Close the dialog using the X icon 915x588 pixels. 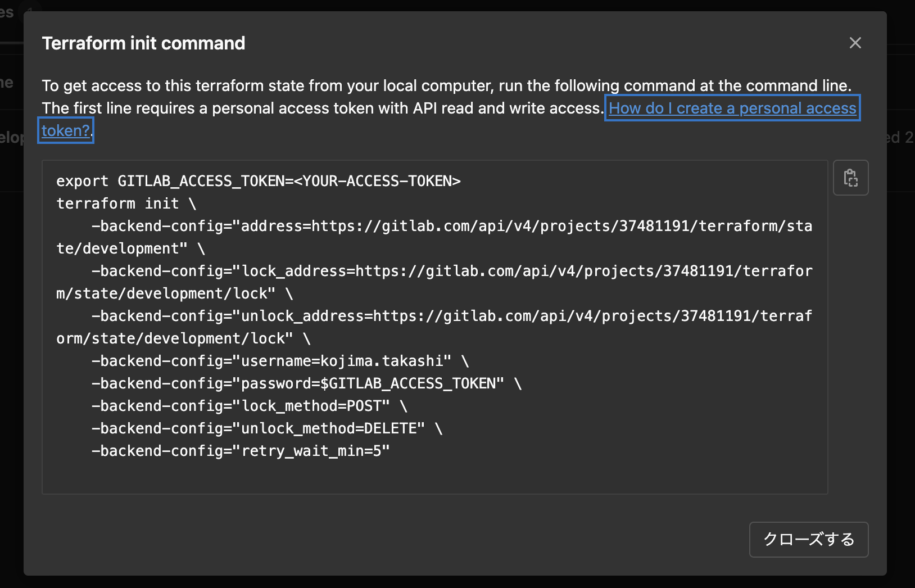(855, 43)
